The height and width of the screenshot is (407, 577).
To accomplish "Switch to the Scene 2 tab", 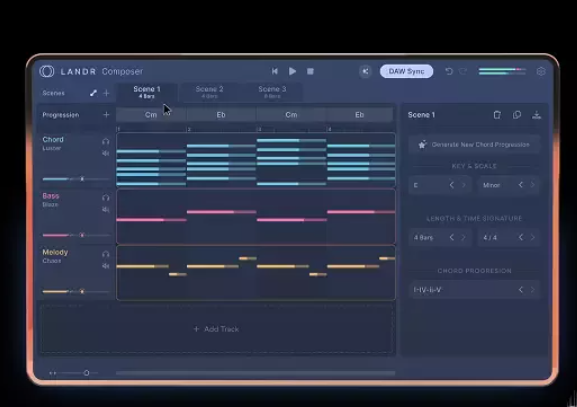I will pyautogui.click(x=209, y=92).
